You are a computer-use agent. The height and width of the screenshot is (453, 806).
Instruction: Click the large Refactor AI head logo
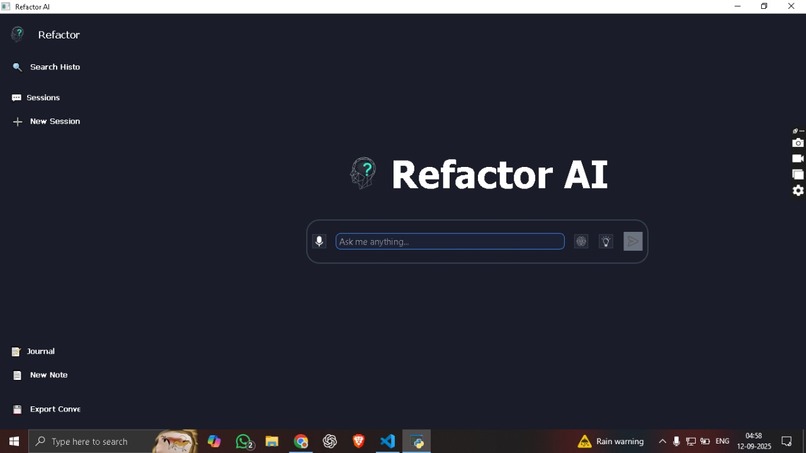pyautogui.click(x=363, y=173)
